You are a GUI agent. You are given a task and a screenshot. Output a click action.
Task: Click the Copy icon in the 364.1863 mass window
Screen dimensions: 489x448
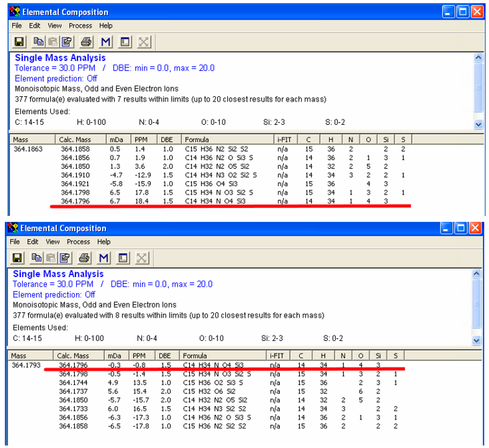[x=38, y=42]
